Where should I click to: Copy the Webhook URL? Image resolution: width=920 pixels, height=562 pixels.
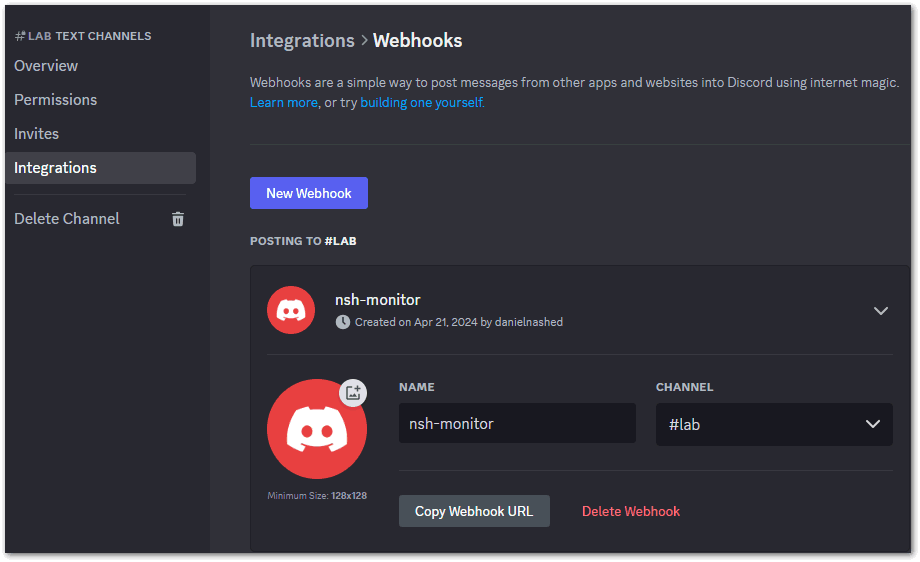[x=474, y=511]
